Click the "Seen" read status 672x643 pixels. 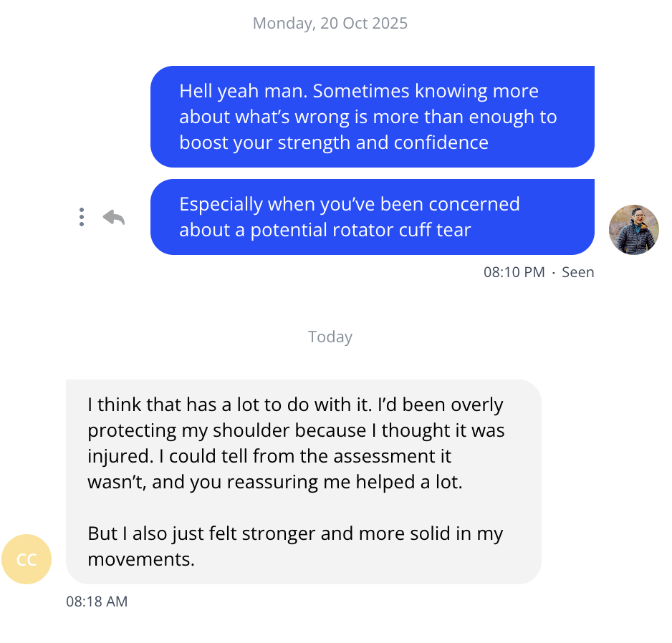tap(578, 272)
